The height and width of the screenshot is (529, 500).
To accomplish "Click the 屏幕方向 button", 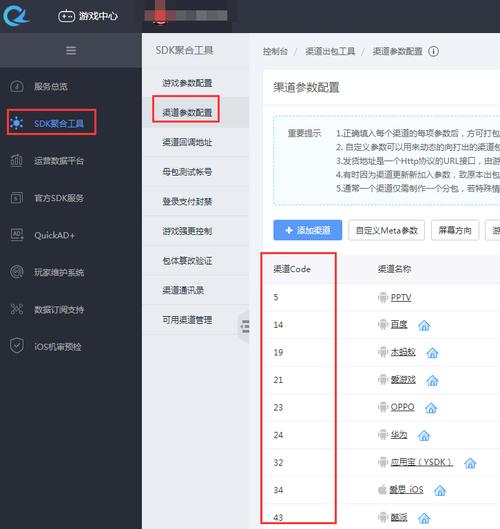I will (x=455, y=230).
